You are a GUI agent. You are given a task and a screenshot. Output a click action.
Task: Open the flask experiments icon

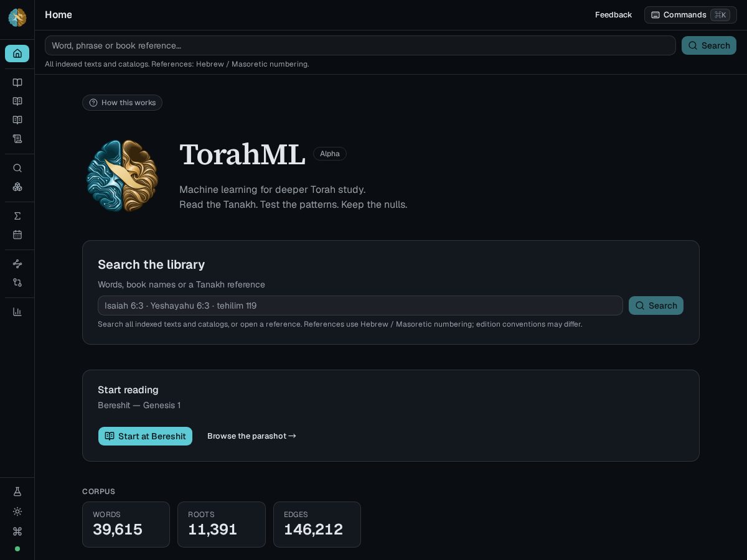tap(17, 492)
